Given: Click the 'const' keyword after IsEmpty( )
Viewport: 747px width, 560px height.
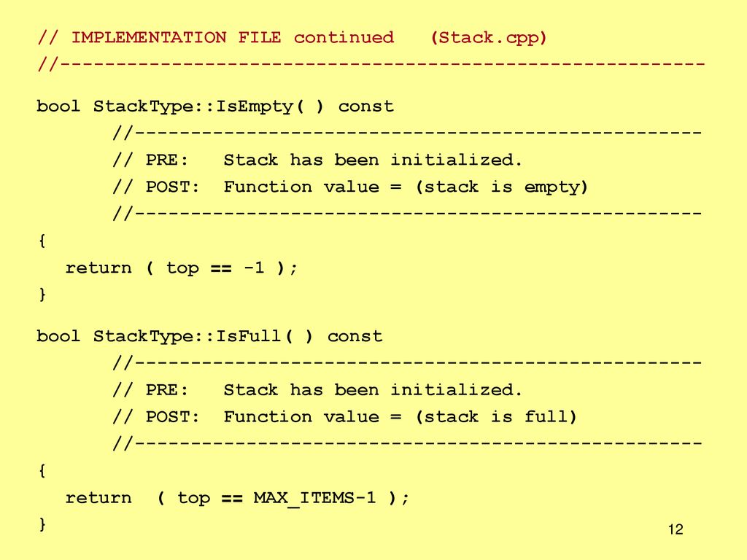Looking at the screenshot, I should point(366,106).
